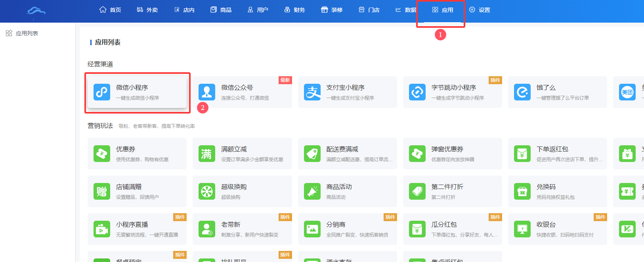
Task: Click the 应用 tab in top bar
Action: pyautogui.click(x=443, y=10)
